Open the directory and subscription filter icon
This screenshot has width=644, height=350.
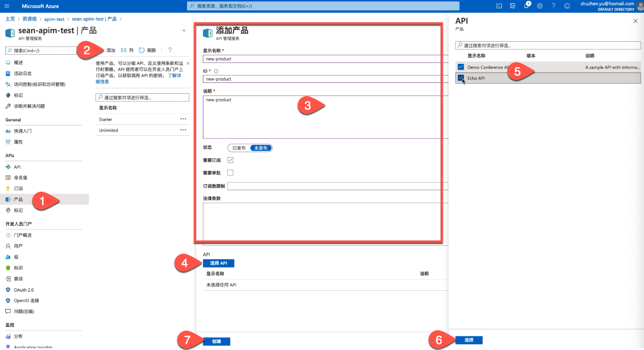click(x=513, y=6)
